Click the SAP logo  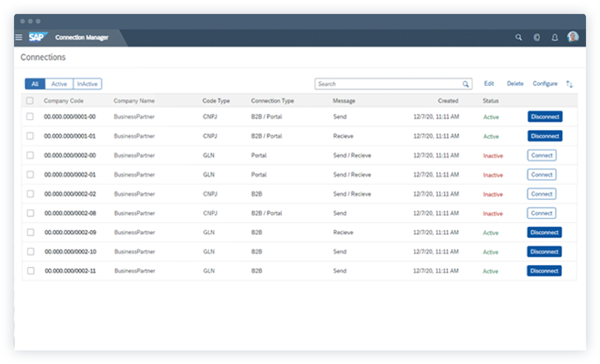pyautogui.click(x=38, y=37)
